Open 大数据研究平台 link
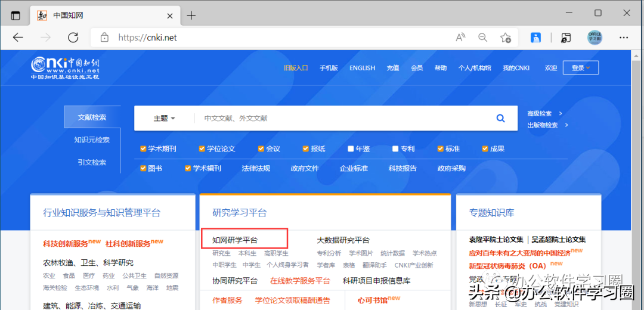The height and width of the screenshot is (310, 644). tap(343, 240)
